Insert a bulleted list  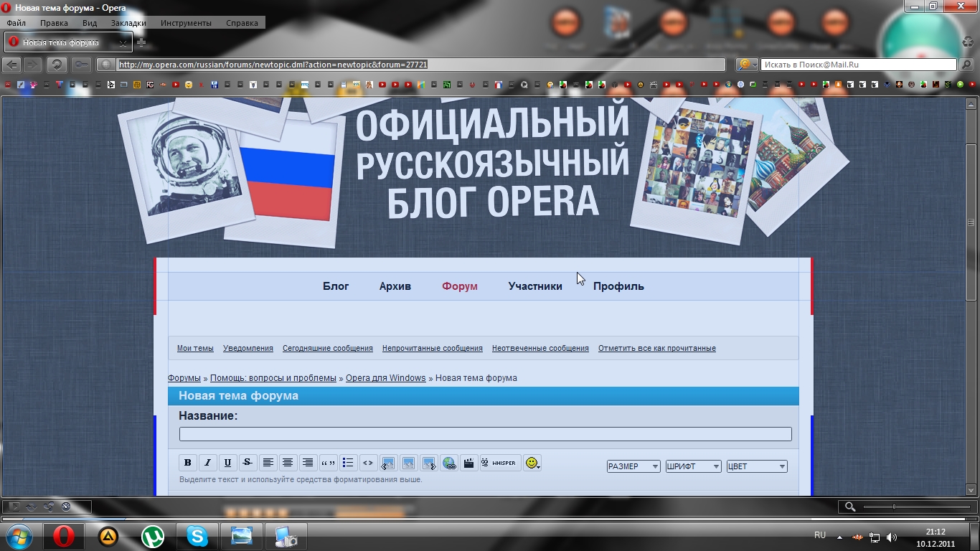pos(348,463)
